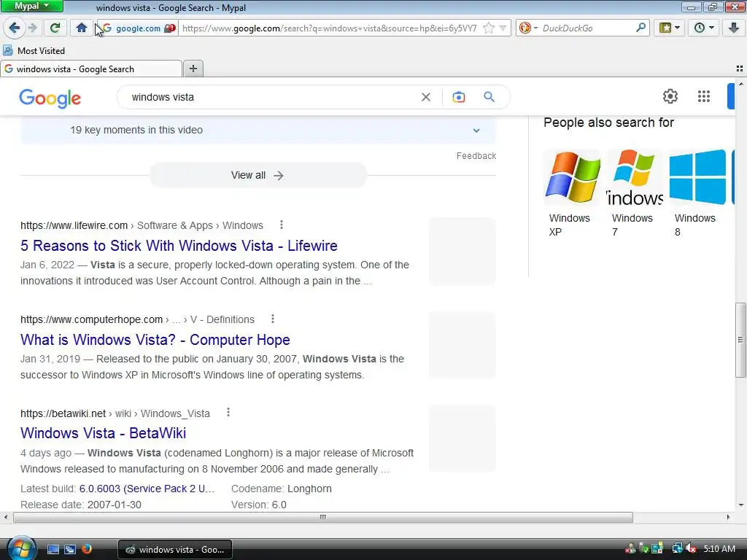This screenshot has height=560, width=747.
Task: Click the vertical scrollbar thumb
Action: coord(740,340)
